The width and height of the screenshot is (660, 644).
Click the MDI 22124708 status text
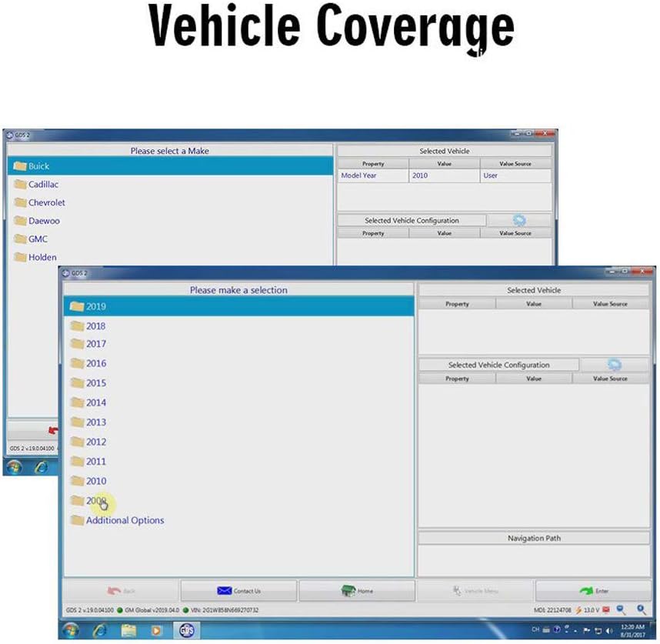552,610
